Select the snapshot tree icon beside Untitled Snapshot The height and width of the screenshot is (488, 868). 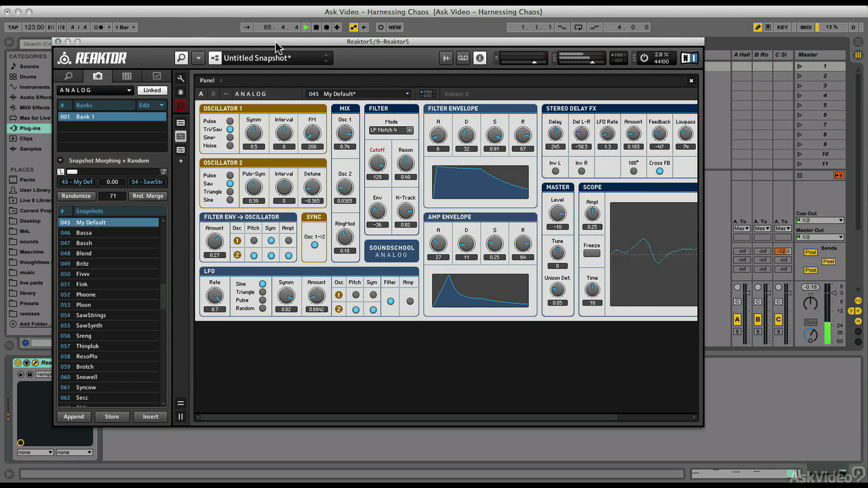click(x=215, y=58)
